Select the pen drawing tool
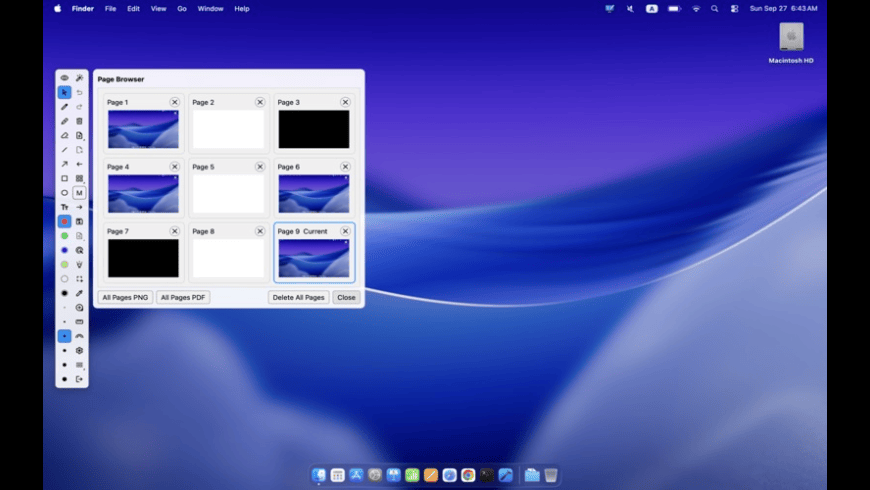This screenshot has height=490, width=870. [64, 107]
